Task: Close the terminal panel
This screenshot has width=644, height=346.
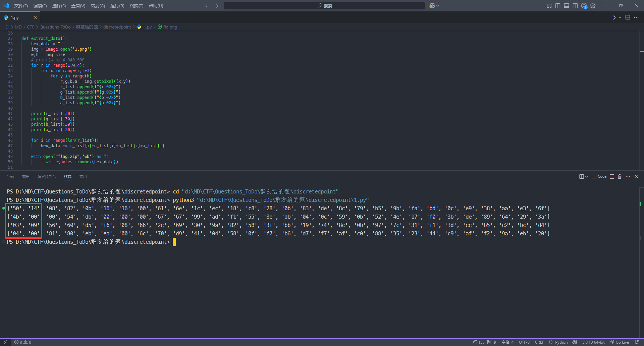Action: [636, 177]
